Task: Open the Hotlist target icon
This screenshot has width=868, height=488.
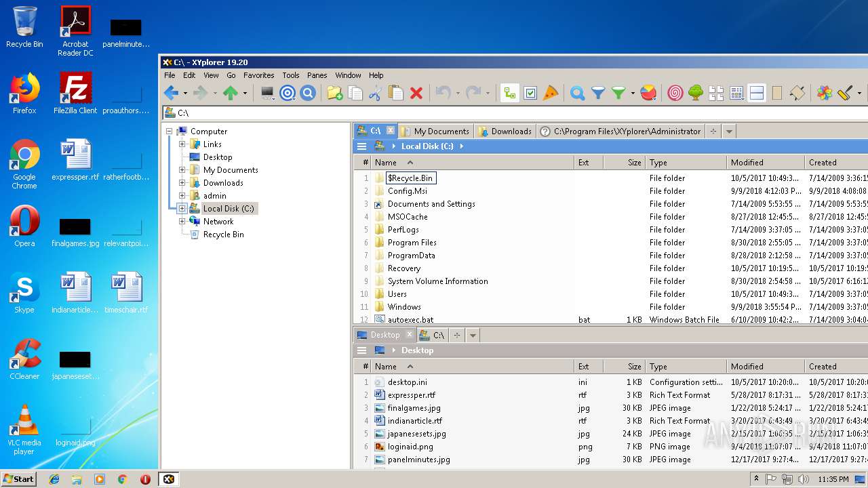Action: 288,94
